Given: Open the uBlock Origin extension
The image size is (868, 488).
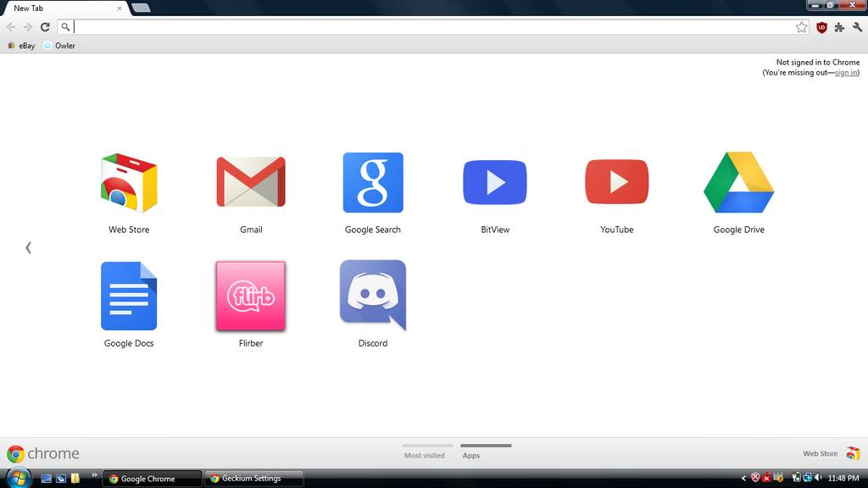Looking at the screenshot, I should (x=821, y=27).
